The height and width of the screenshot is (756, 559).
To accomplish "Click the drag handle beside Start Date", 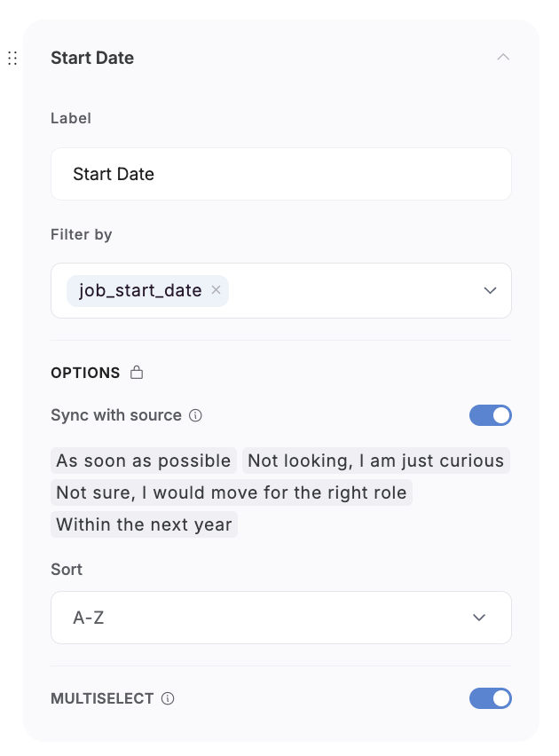I will [x=12, y=59].
